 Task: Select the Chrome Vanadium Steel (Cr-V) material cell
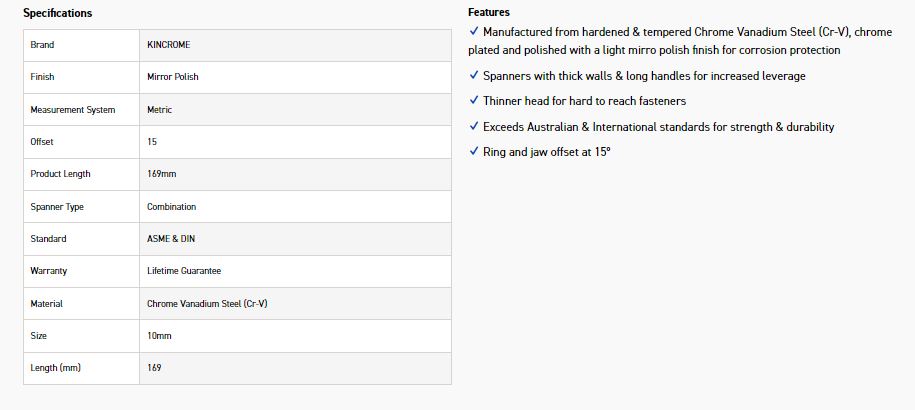coord(207,303)
